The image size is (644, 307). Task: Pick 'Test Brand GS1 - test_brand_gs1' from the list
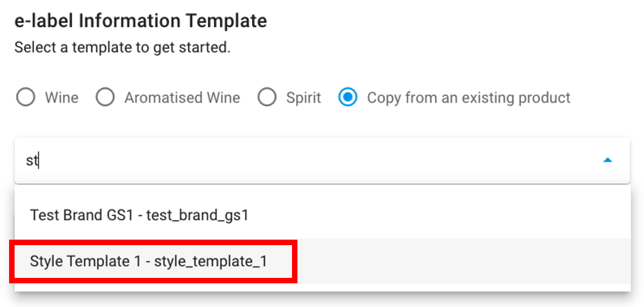[x=322, y=215]
